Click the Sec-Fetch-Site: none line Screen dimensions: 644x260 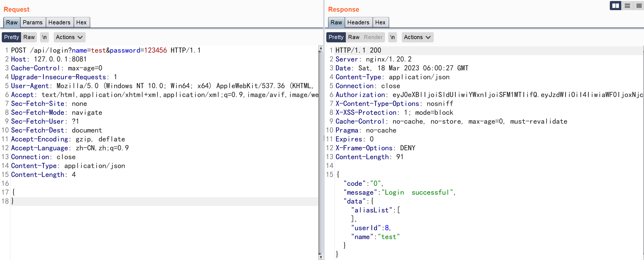coord(49,103)
